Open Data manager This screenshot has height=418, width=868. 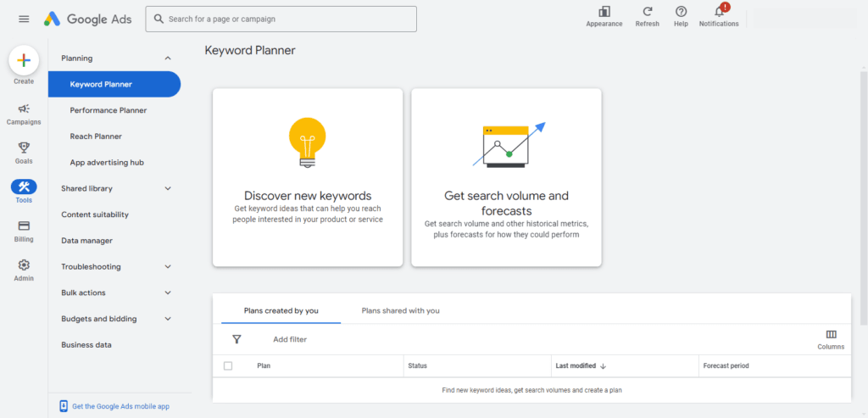[87, 241]
